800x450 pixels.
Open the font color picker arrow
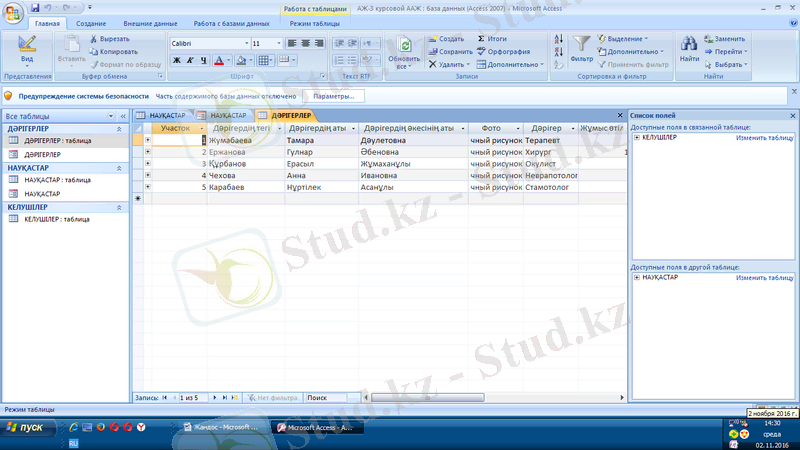229,60
